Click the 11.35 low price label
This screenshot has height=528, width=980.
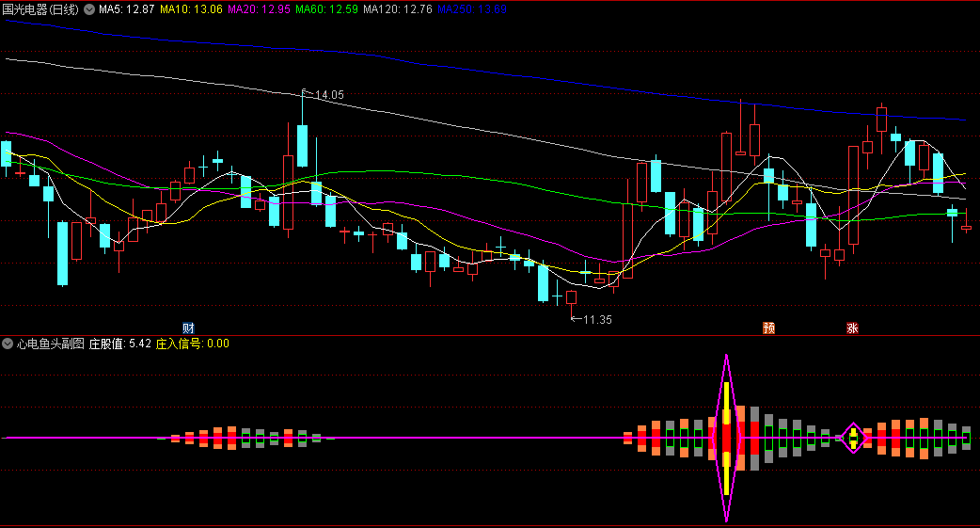[597, 320]
